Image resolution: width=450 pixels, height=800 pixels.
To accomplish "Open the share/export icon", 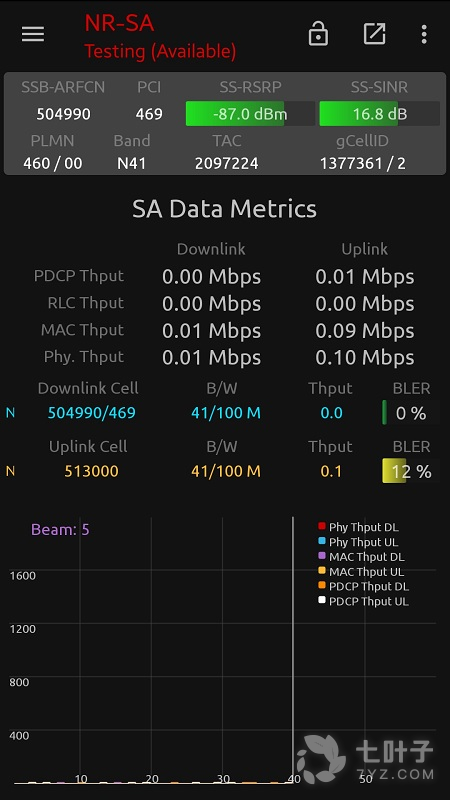I will click(x=374, y=34).
